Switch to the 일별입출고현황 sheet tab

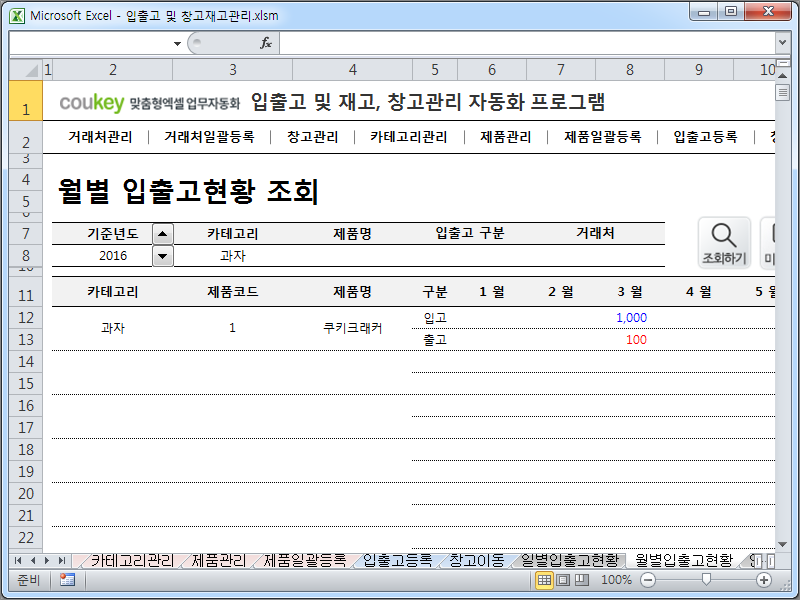[x=569, y=561]
